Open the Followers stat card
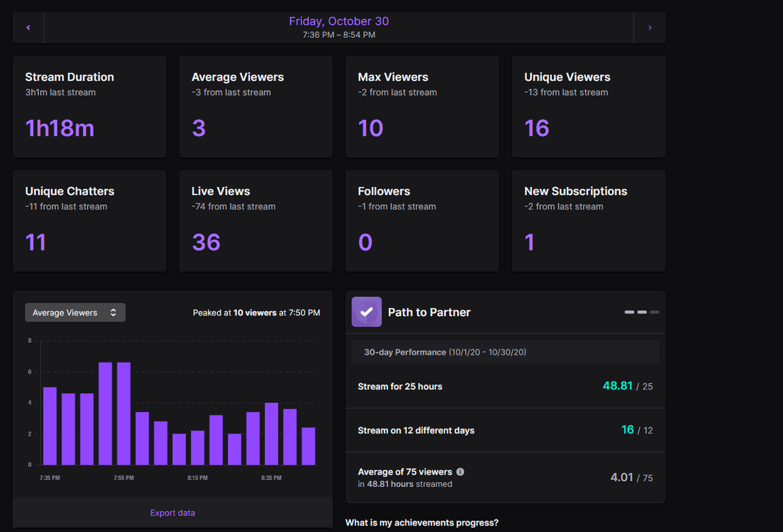Viewport: 783px width, 532px height. point(422,221)
